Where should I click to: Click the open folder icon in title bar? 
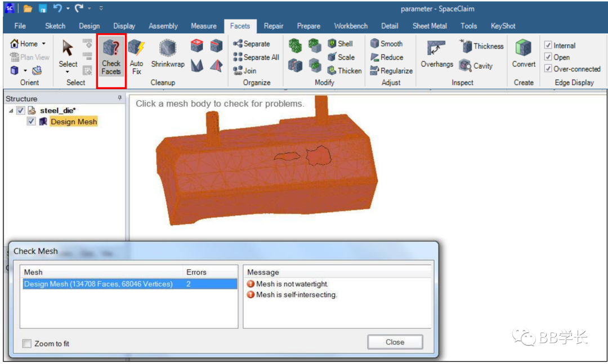coord(28,8)
